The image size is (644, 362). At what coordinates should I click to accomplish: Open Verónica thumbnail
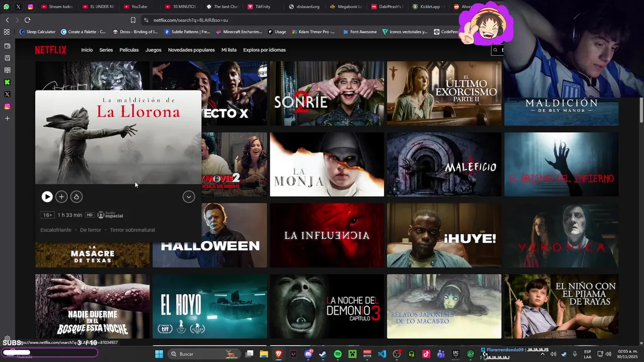(561, 235)
